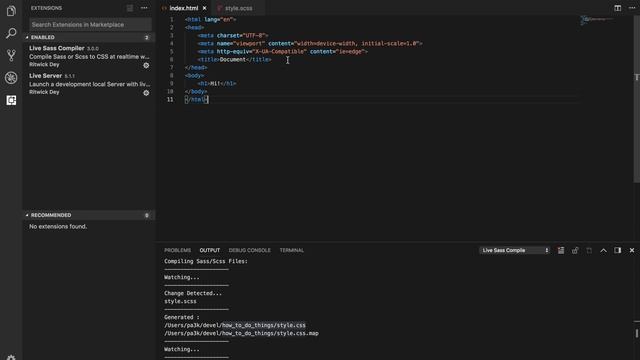Click the RECOMMENDED count badge
Viewport: 640px width, 360px height.
(147, 215)
